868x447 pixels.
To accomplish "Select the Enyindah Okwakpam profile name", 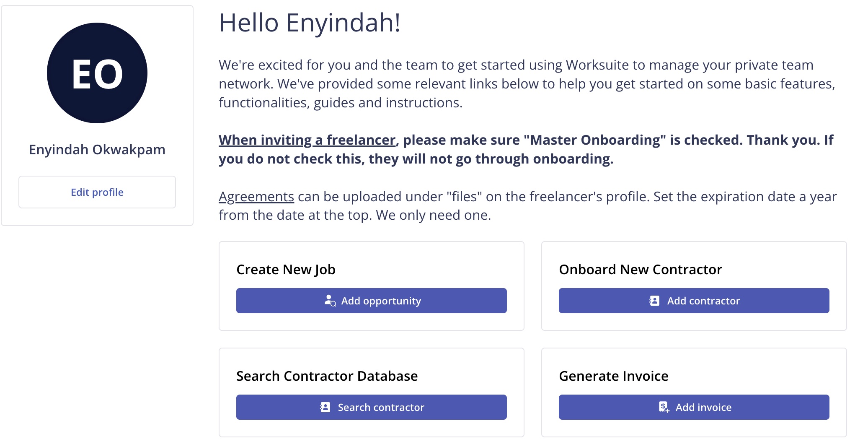I will (x=97, y=150).
